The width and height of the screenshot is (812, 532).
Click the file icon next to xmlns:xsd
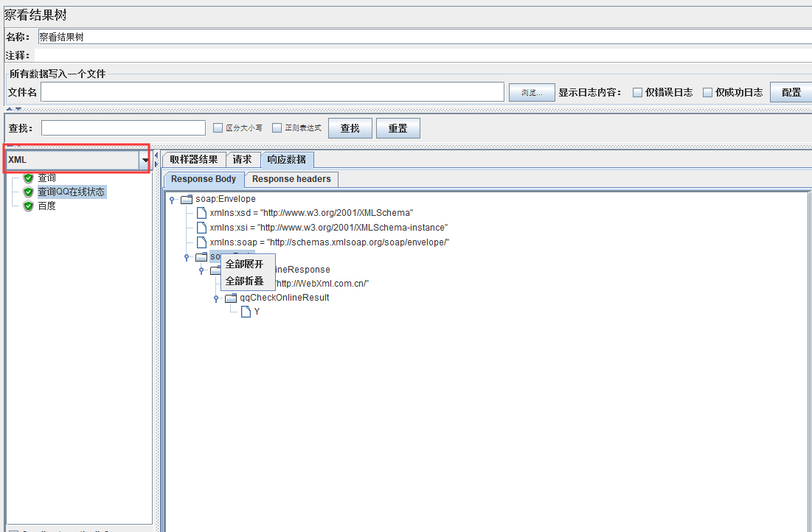click(x=201, y=213)
